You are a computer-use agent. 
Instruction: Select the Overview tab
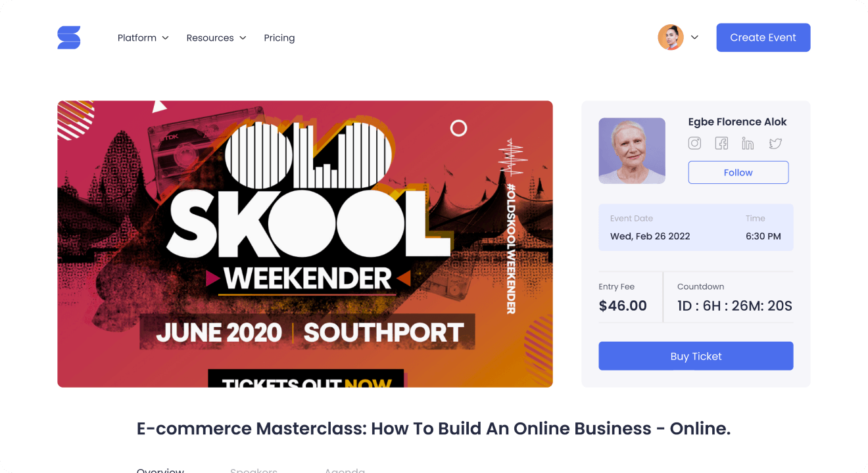click(x=160, y=470)
